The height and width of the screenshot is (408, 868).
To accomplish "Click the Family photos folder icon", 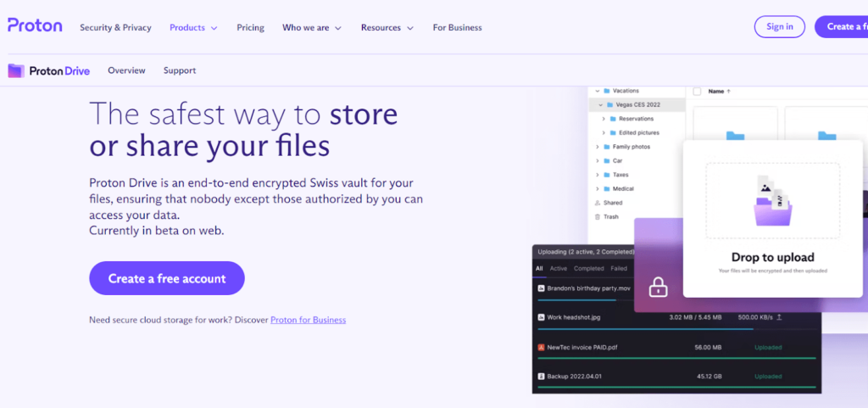I will pos(607,147).
